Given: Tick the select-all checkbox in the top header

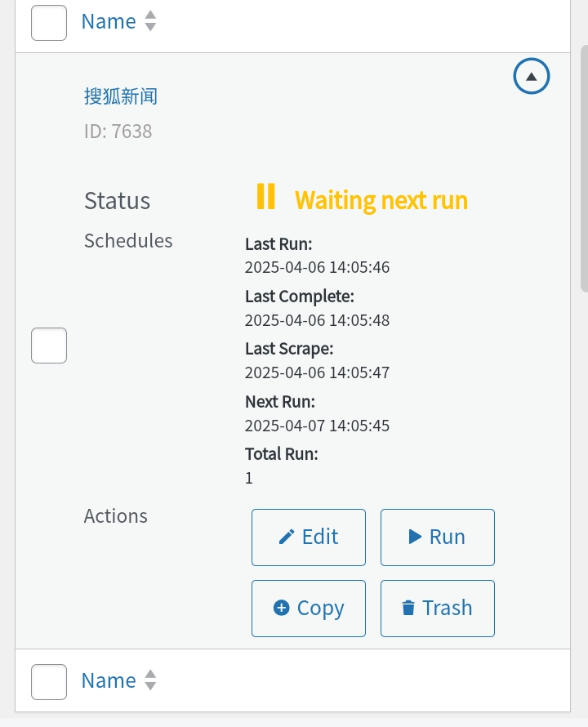Looking at the screenshot, I should point(49,23).
